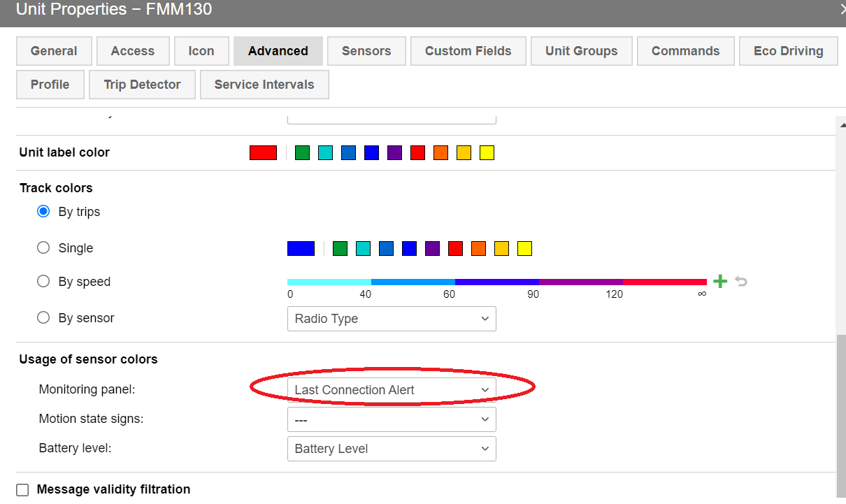Choose the Single track color option
Image resolution: width=846 pixels, height=504 pixels.
pos(43,247)
